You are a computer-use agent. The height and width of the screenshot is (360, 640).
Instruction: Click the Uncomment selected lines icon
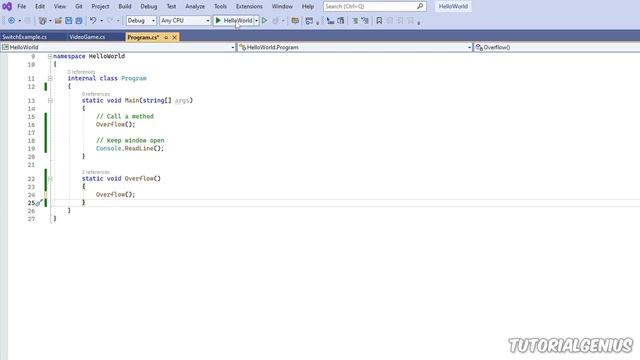[365, 20]
